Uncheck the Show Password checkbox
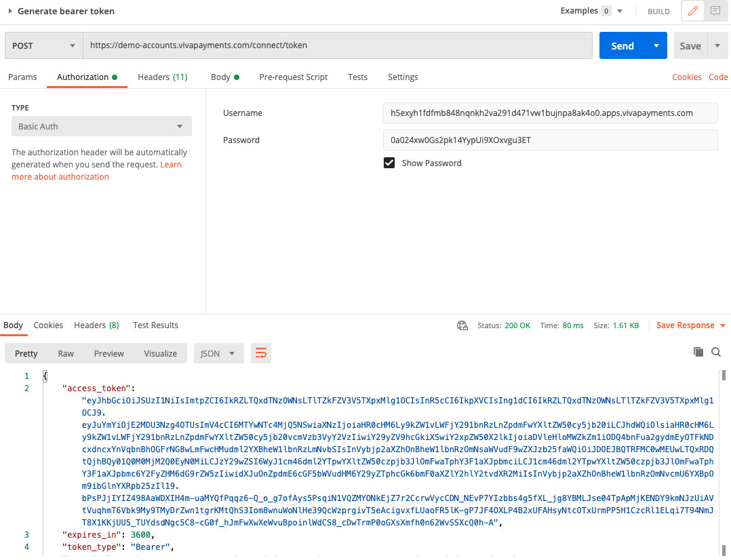This screenshot has height=560, width=731. tap(389, 163)
